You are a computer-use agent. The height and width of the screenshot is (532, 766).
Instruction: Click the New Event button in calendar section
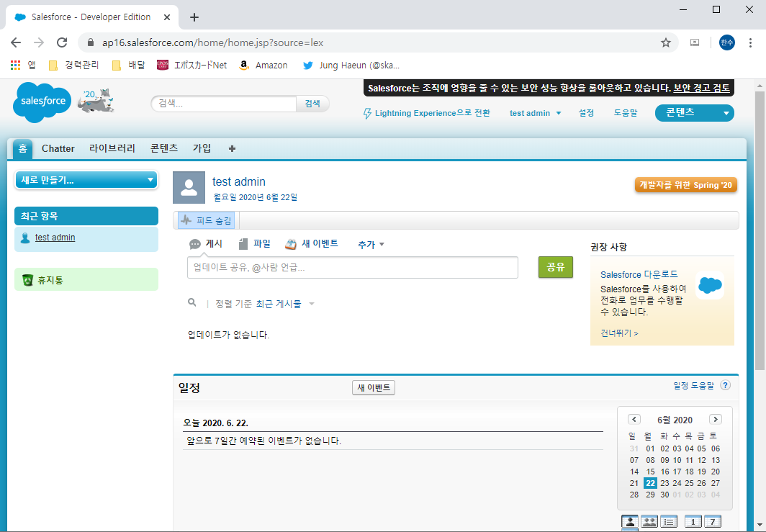374,387
